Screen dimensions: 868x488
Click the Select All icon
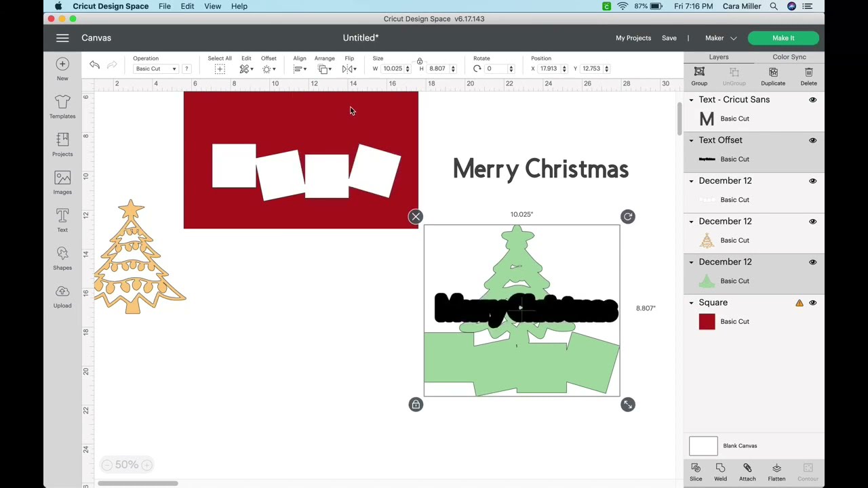coord(220,69)
